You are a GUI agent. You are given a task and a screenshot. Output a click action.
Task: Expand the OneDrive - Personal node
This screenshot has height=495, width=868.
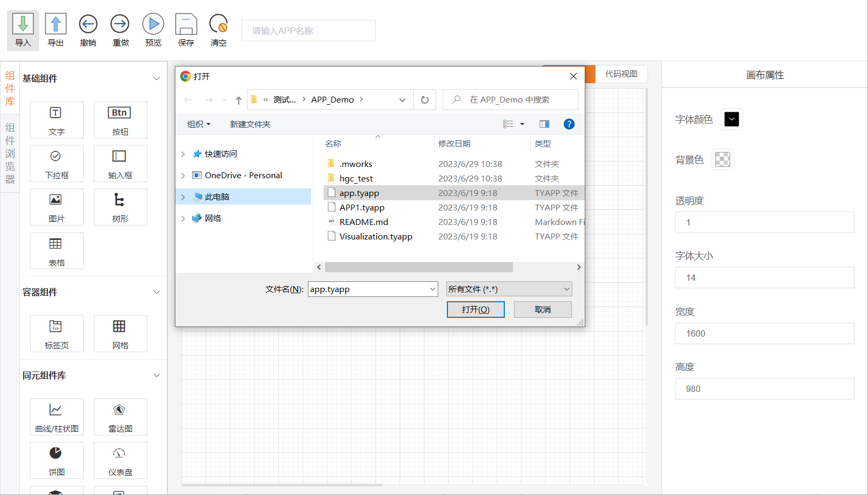(183, 176)
